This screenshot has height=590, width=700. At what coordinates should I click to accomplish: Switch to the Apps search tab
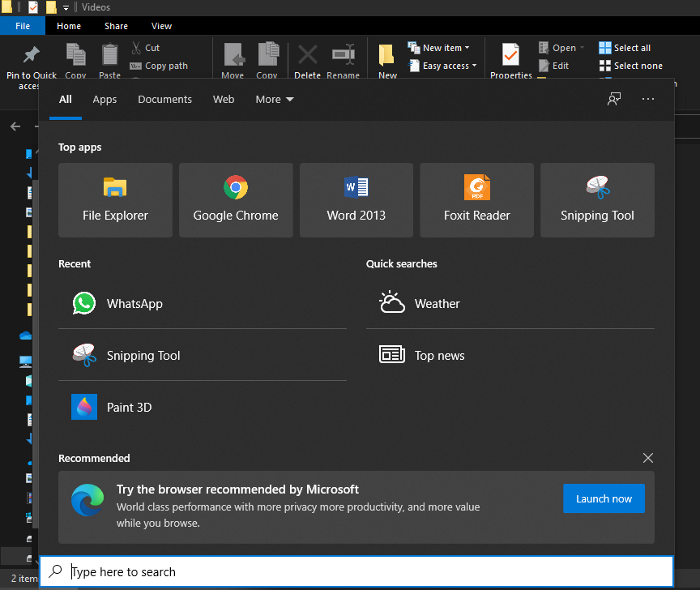click(x=105, y=100)
